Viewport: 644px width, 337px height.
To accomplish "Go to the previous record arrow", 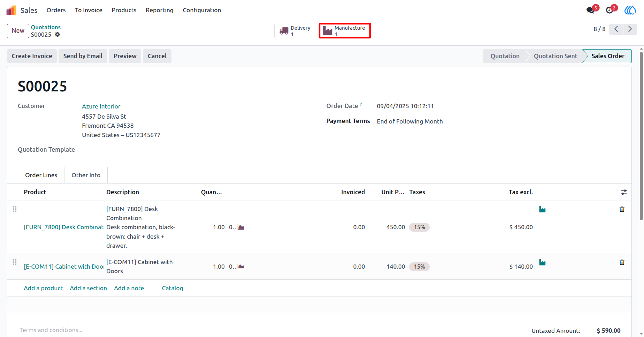I will (x=616, y=29).
